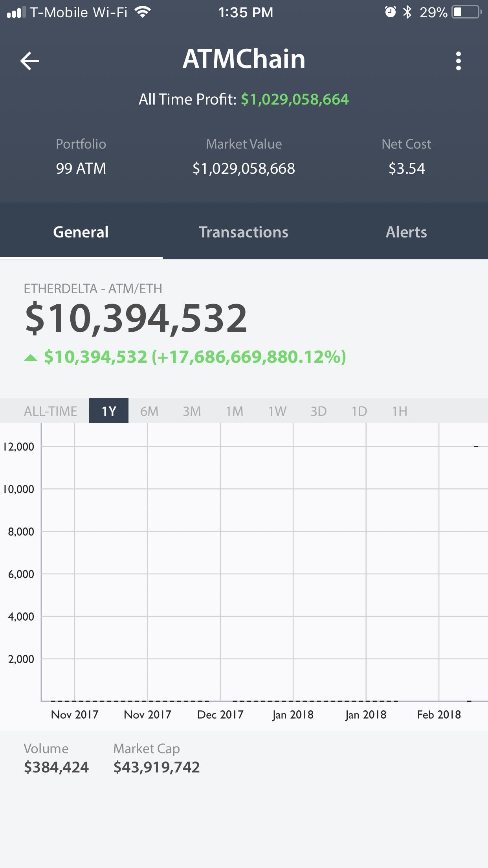Tap the T-Mobile Wi-Fi carrier label
Image resolution: width=488 pixels, height=868 pixels.
pyautogui.click(x=79, y=12)
